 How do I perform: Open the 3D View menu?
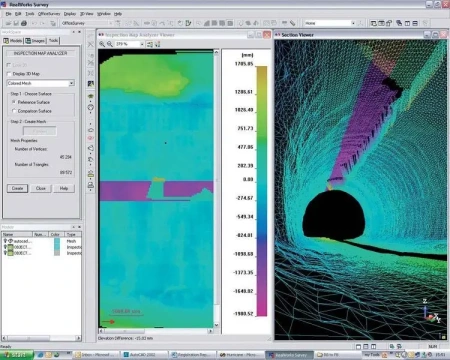pos(87,14)
